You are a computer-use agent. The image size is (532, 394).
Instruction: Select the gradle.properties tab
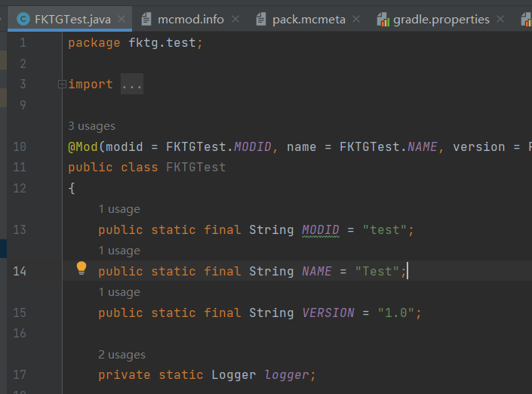point(441,19)
